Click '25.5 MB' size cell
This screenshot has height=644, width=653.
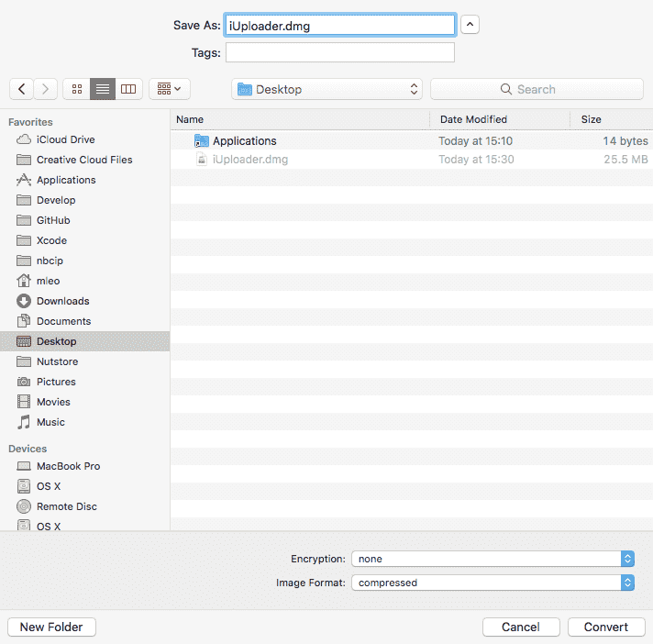[x=625, y=159]
